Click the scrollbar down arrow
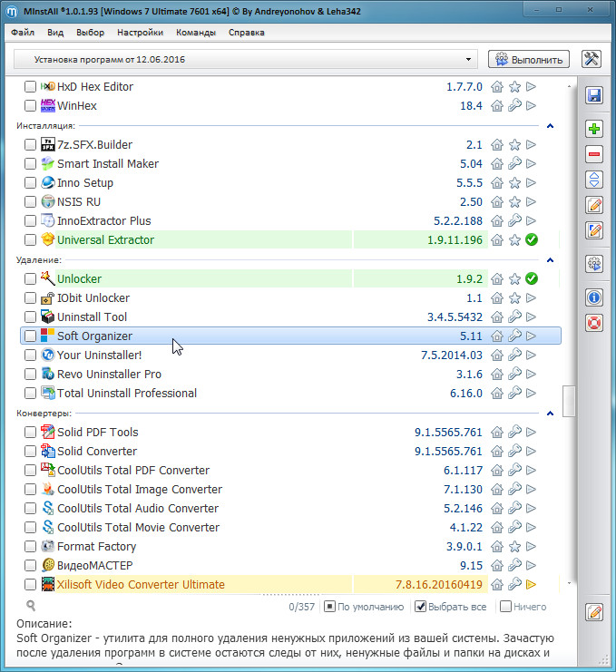The height and width of the screenshot is (672, 616). click(x=569, y=583)
